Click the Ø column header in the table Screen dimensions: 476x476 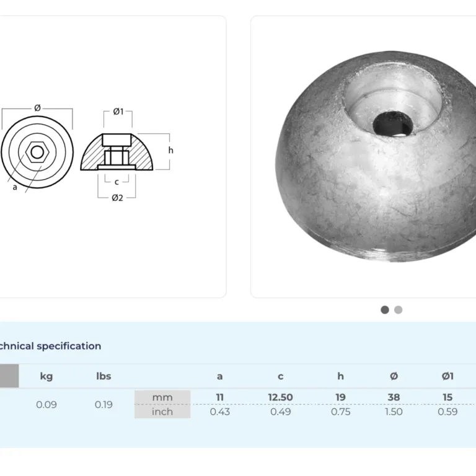[x=394, y=376]
